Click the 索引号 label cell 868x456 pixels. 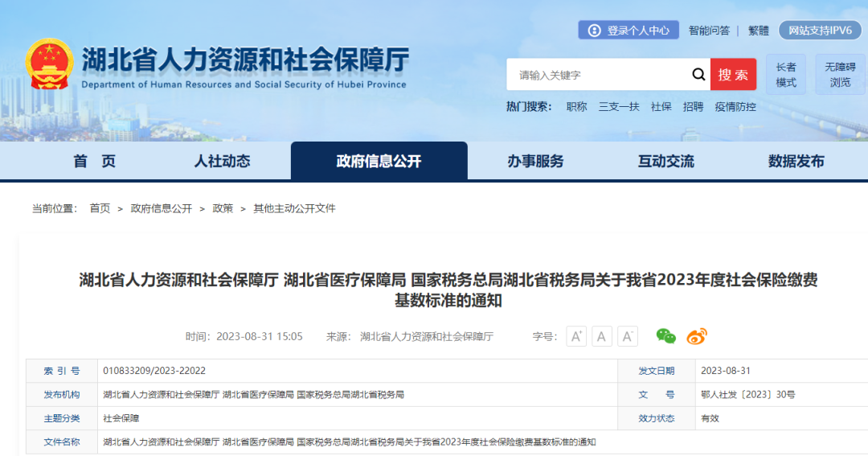(x=62, y=371)
